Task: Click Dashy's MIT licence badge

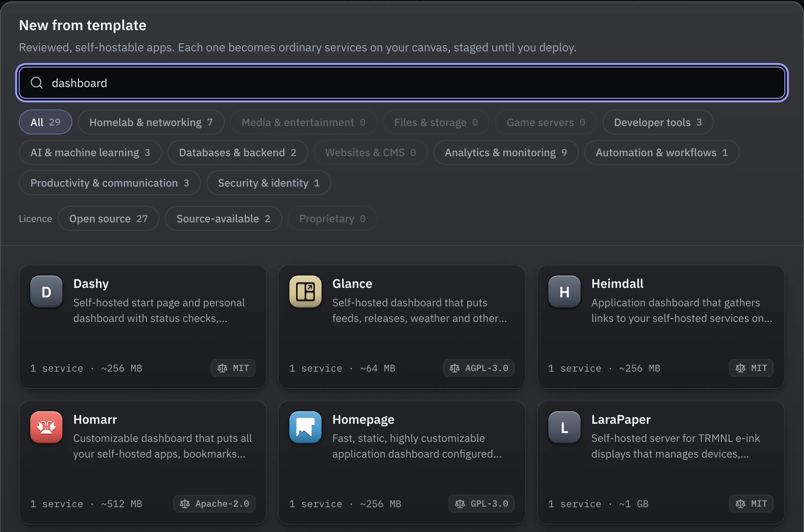Action: point(233,368)
